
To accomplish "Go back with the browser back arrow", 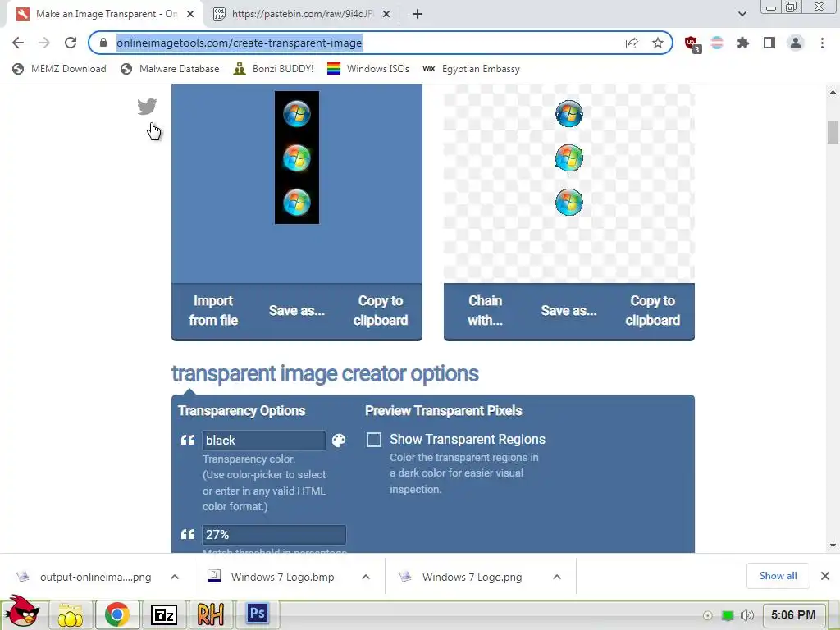I will [18, 43].
